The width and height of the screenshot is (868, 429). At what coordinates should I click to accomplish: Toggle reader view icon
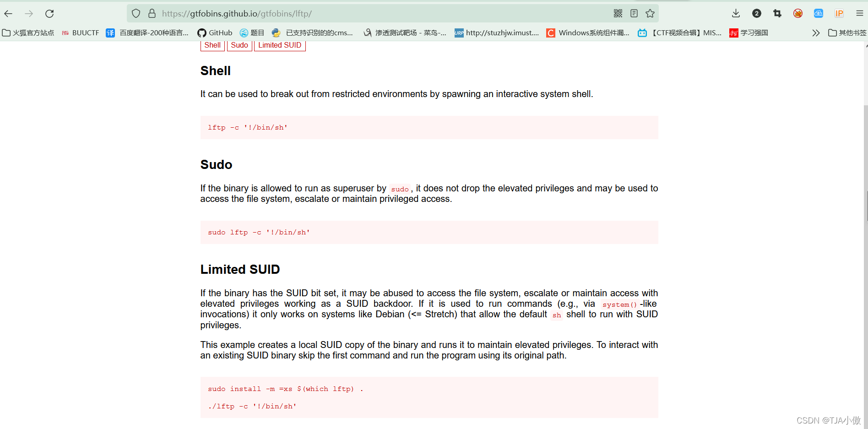pos(634,14)
